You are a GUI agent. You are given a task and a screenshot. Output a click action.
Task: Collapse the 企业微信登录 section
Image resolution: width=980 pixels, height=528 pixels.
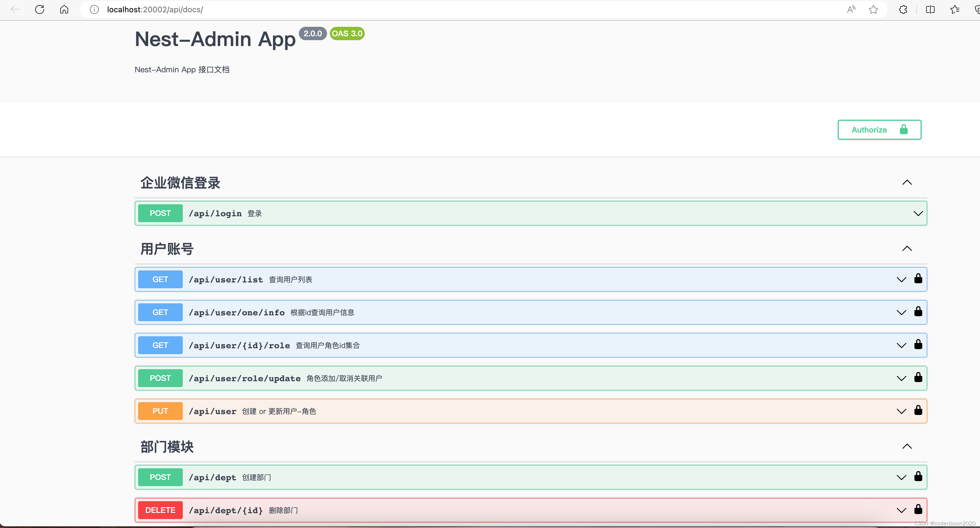[907, 183]
